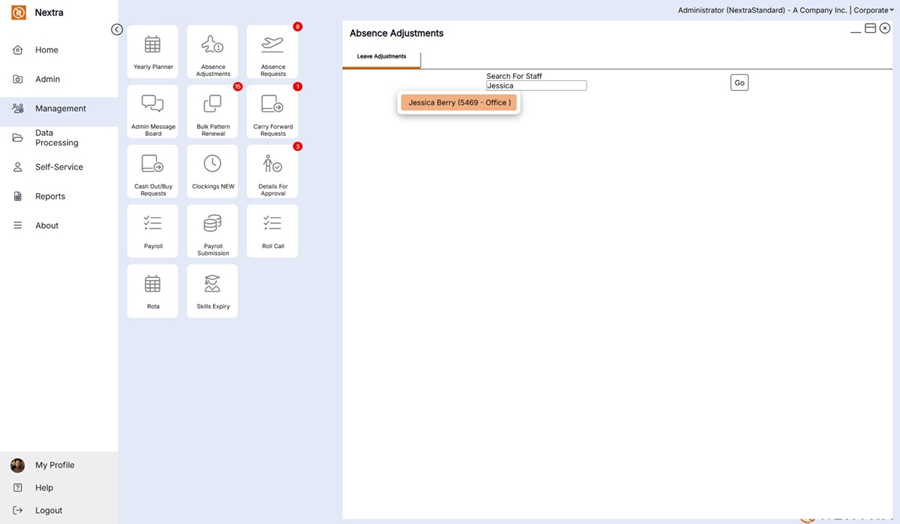The image size is (900, 524).
Task: Open the Absence Adjustments tile
Action: pyautogui.click(x=212, y=52)
